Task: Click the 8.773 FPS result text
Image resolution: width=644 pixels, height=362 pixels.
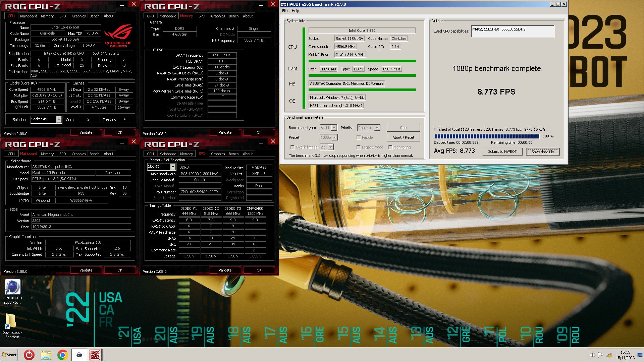Action: [x=496, y=92]
